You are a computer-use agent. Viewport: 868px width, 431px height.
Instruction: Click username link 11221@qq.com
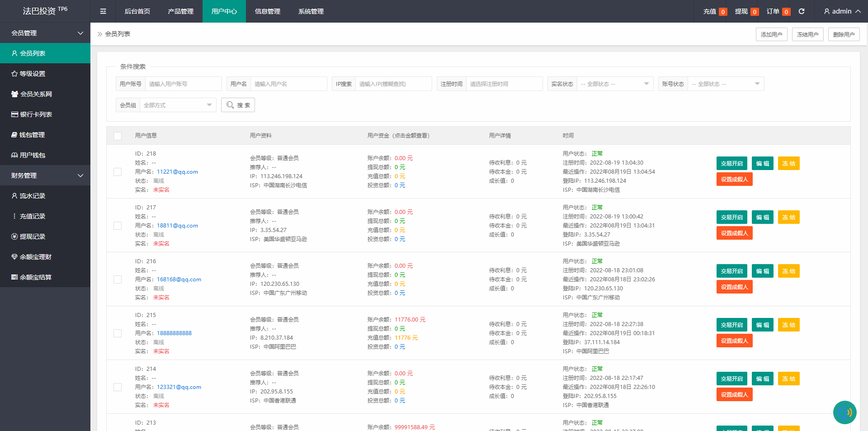click(x=177, y=172)
